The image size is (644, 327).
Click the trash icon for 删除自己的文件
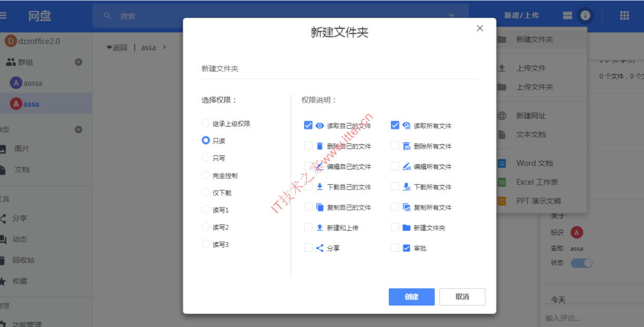319,146
